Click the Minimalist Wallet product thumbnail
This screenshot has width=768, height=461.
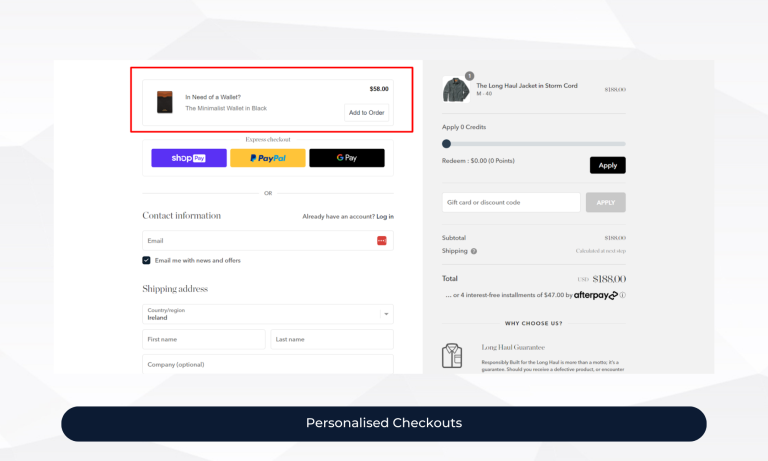(164, 102)
